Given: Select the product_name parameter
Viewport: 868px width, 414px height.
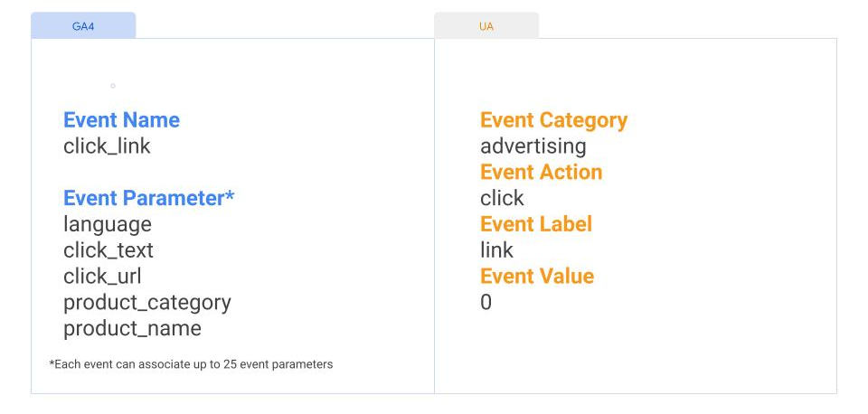Looking at the screenshot, I should tap(132, 329).
